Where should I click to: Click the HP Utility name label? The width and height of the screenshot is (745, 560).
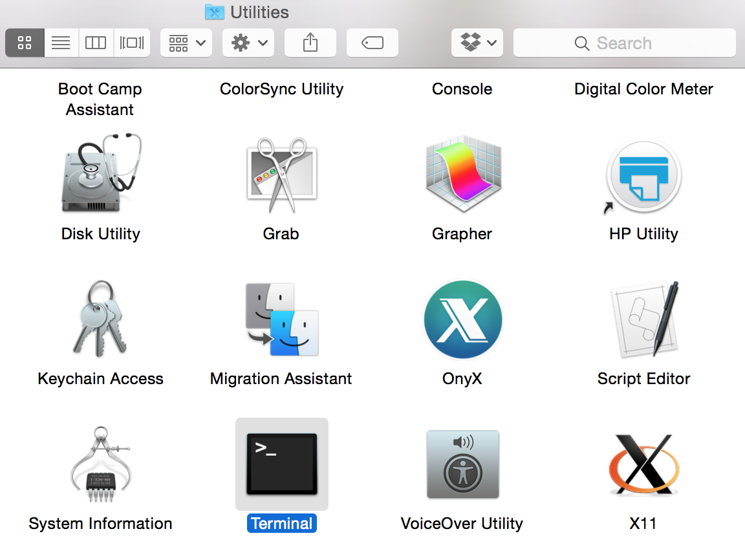click(644, 233)
